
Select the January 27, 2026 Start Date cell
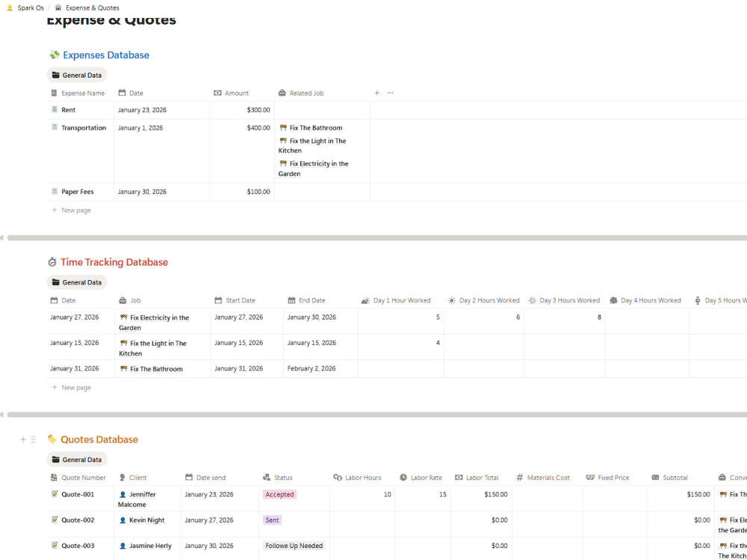click(247, 321)
